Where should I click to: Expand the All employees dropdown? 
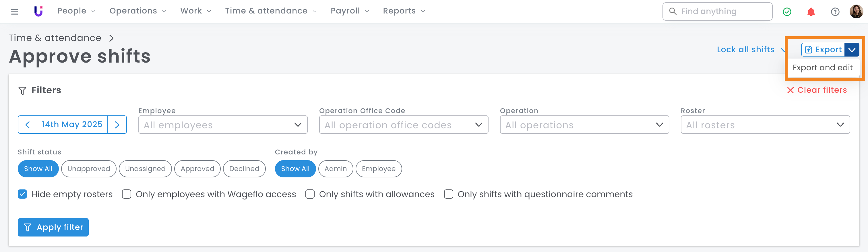click(x=223, y=125)
